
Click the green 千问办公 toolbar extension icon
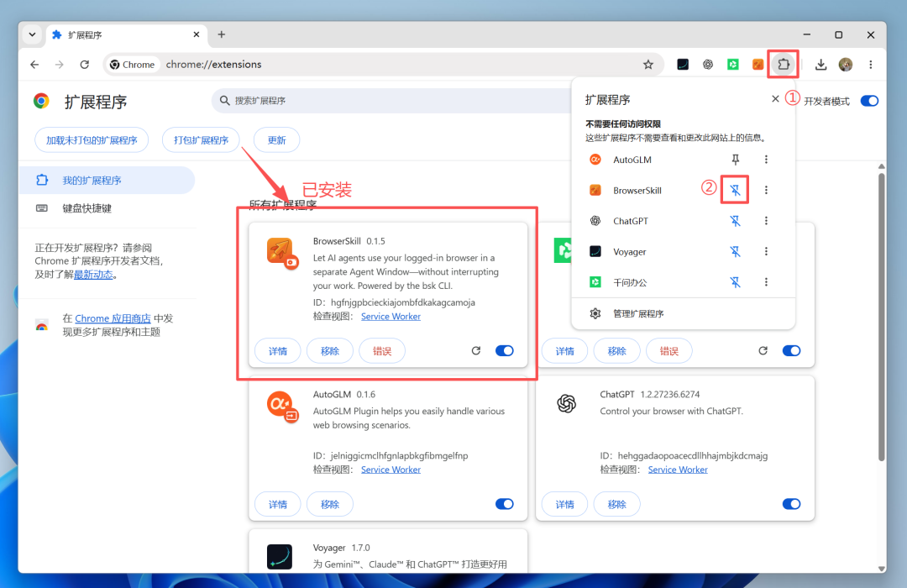(733, 64)
